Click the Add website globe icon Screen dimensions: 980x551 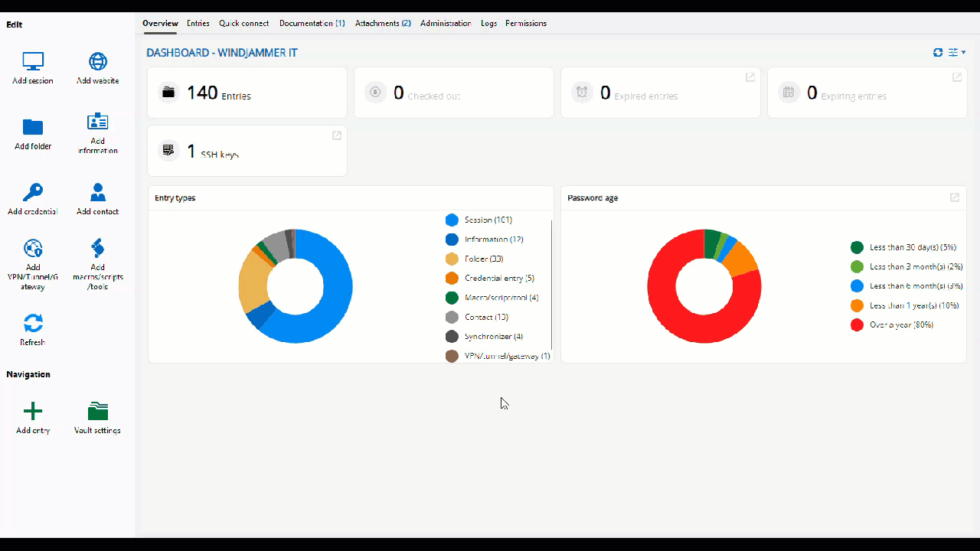click(98, 61)
